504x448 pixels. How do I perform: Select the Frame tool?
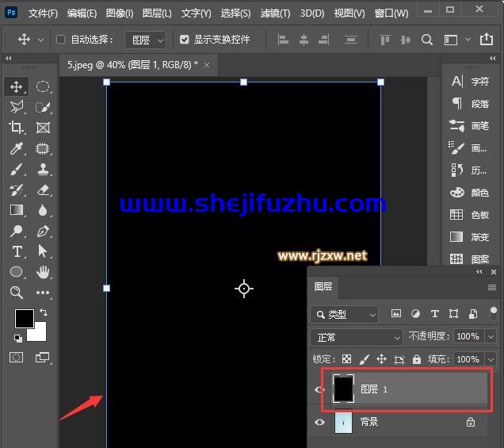tap(43, 128)
